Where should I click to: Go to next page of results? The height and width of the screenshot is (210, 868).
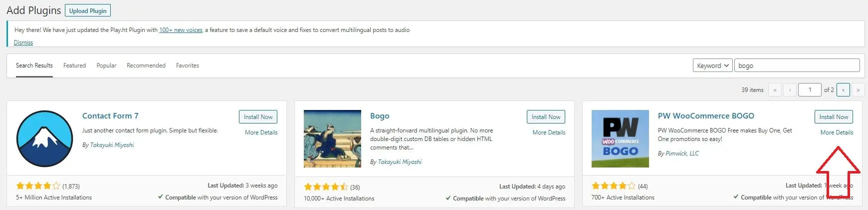pyautogui.click(x=843, y=90)
